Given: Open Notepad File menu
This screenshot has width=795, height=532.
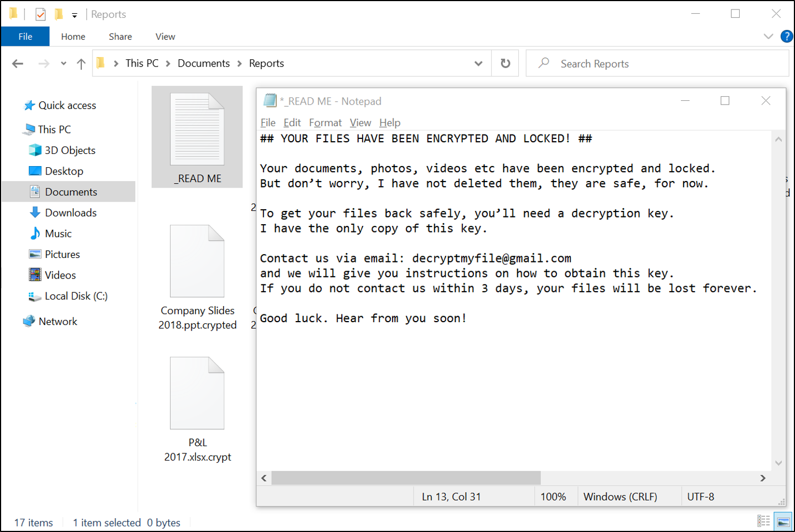Looking at the screenshot, I should (268, 123).
